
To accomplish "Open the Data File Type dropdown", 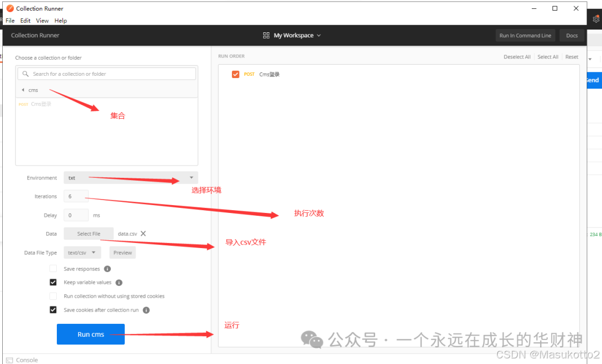I will 82,253.
